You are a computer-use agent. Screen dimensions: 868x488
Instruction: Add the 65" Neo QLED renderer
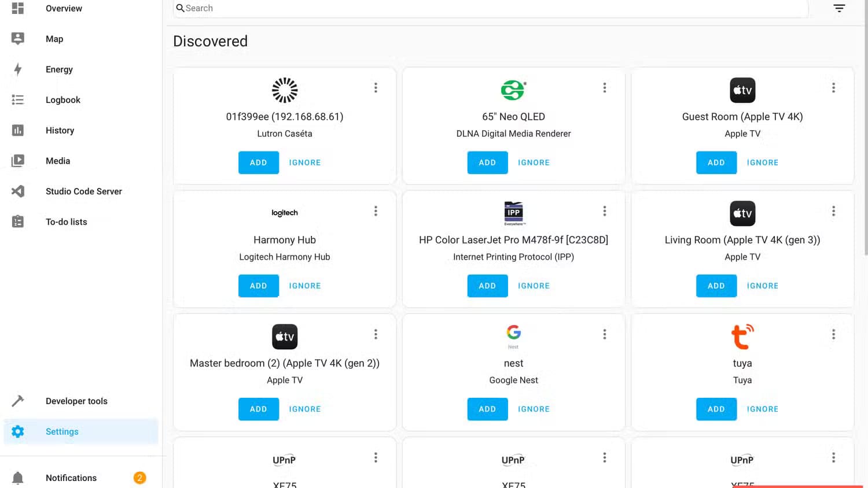point(487,162)
